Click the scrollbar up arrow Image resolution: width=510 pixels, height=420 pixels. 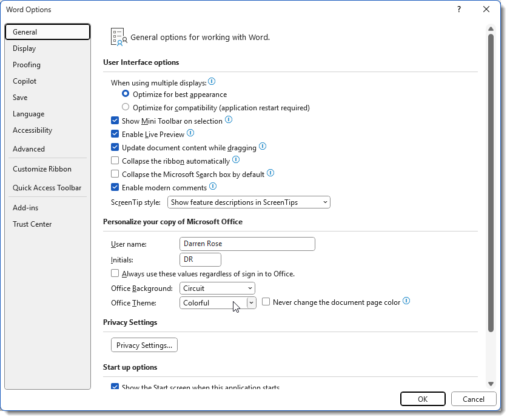click(x=491, y=29)
